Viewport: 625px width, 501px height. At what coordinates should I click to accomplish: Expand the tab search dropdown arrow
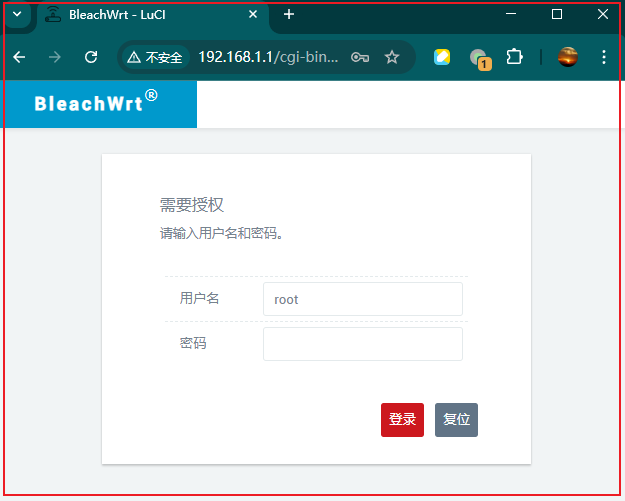(17, 14)
